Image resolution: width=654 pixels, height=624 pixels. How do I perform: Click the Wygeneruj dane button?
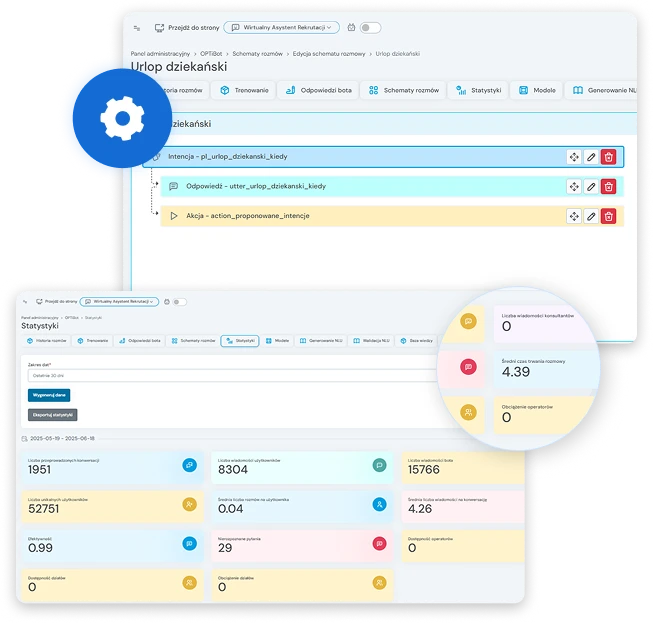click(49, 395)
